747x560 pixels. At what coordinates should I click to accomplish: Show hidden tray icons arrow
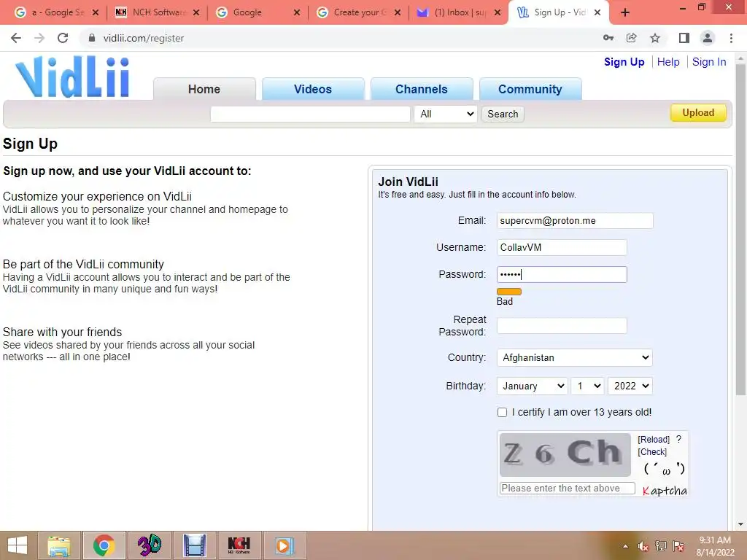(x=625, y=547)
